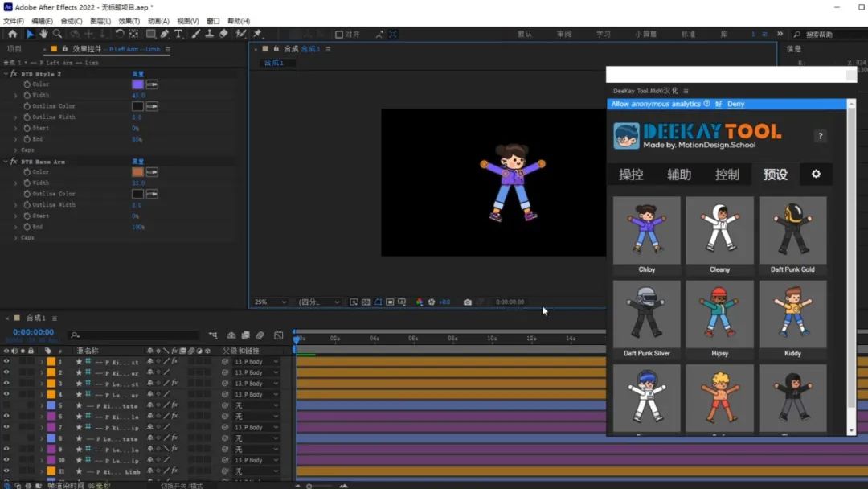
Task: Select the Zoom magnifier tool
Action: (57, 34)
